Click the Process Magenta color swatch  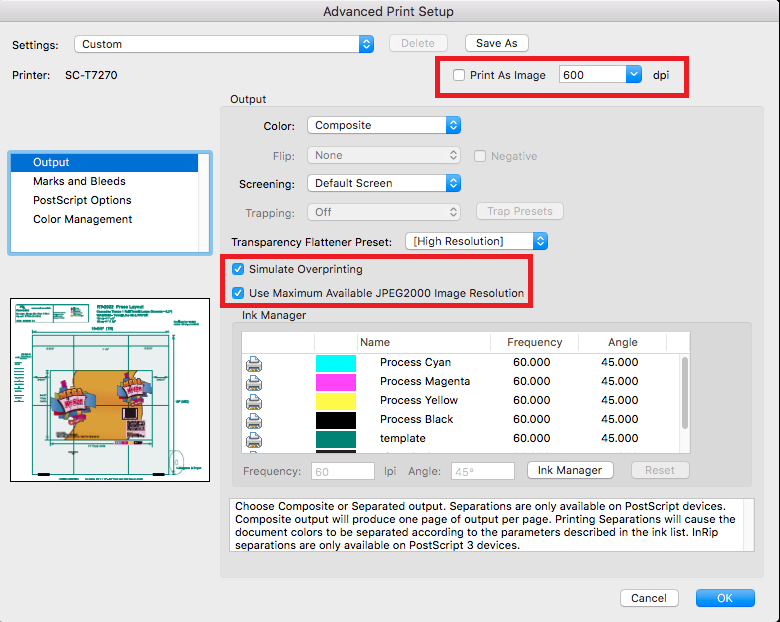336,382
